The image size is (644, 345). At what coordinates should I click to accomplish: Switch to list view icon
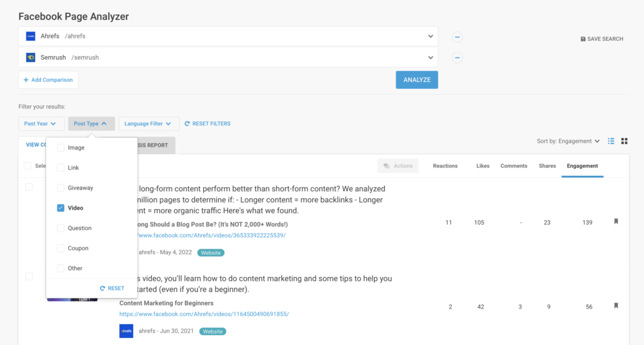[611, 141]
